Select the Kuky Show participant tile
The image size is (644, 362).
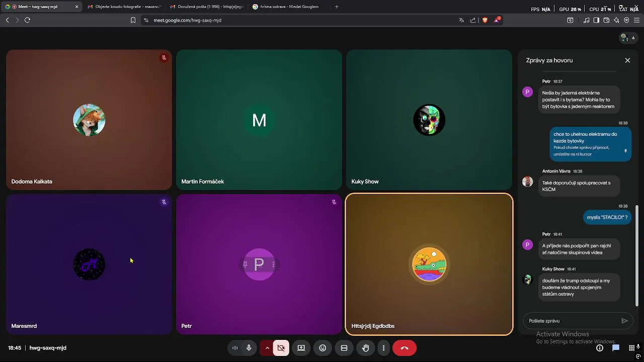(x=429, y=120)
